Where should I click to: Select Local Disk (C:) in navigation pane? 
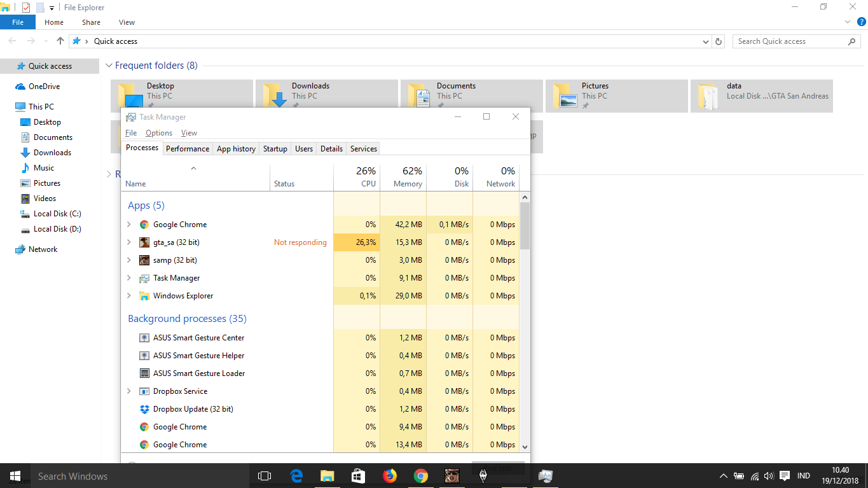pyautogui.click(x=57, y=214)
